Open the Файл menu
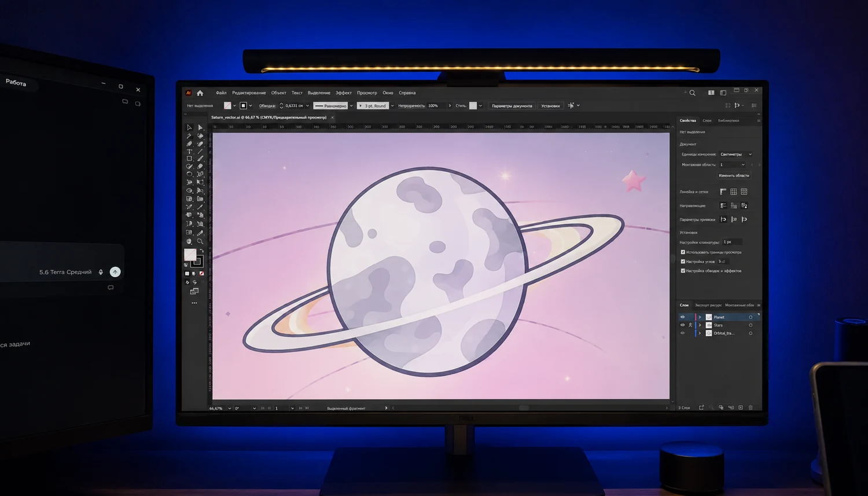The width and height of the screenshot is (868, 496). point(221,93)
